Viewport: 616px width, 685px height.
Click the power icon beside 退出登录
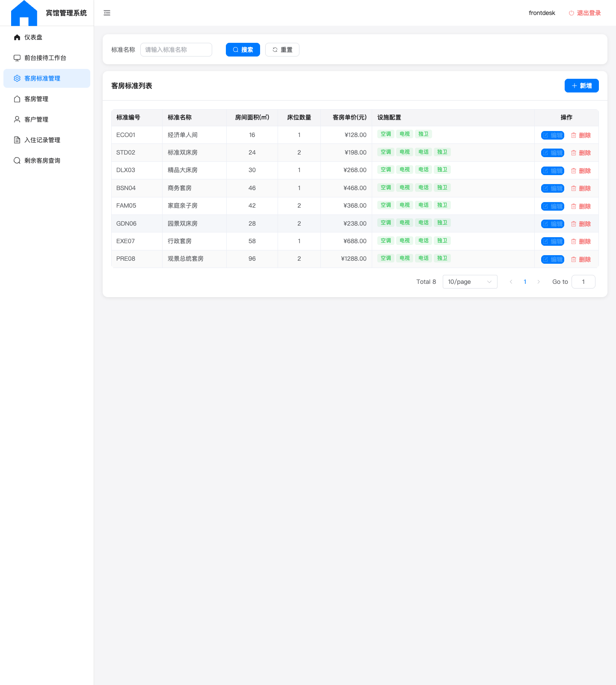(571, 13)
